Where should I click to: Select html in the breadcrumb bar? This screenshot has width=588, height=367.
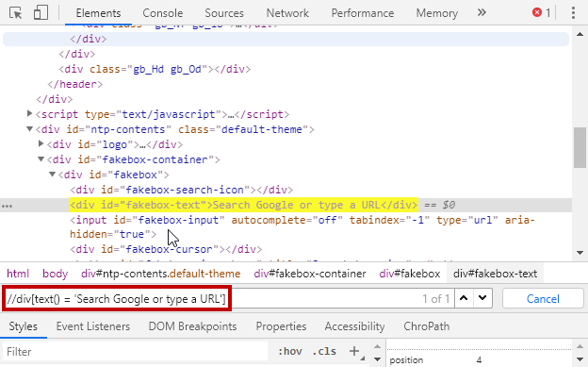pyautogui.click(x=18, y=274)
